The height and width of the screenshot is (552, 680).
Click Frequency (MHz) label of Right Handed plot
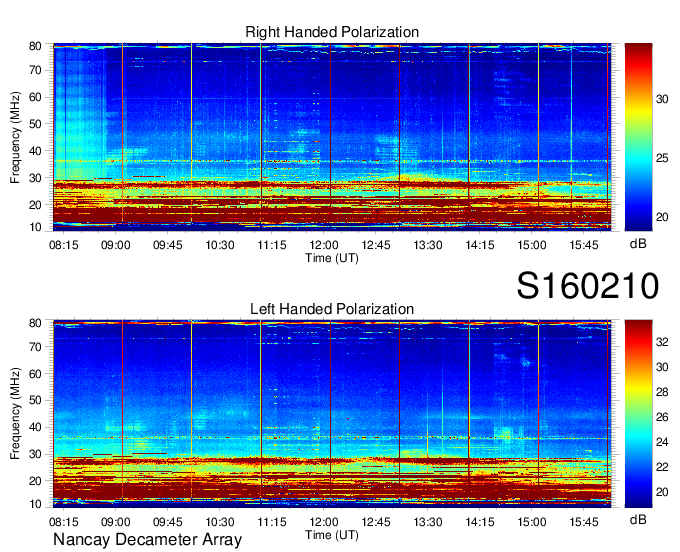15,137
